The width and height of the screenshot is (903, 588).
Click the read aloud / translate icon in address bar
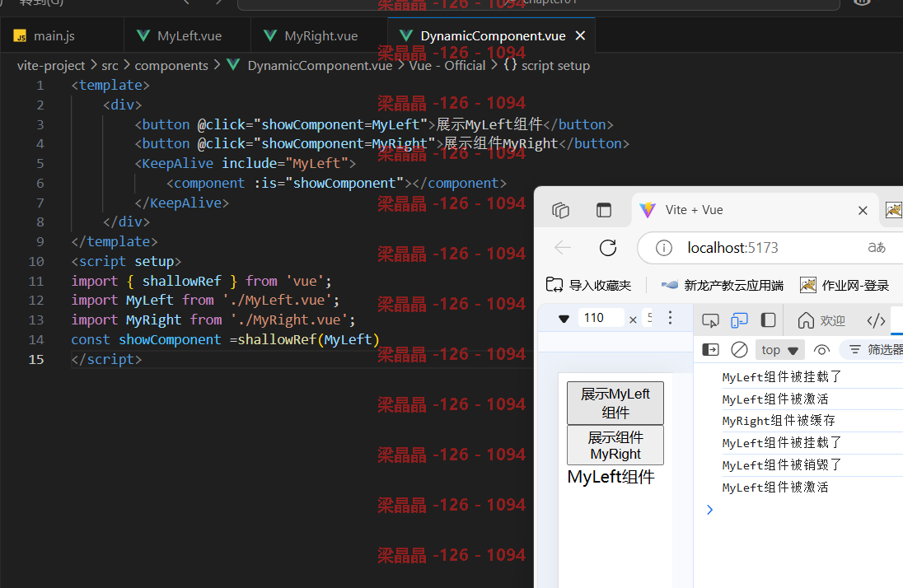click(x=877, y=248)
